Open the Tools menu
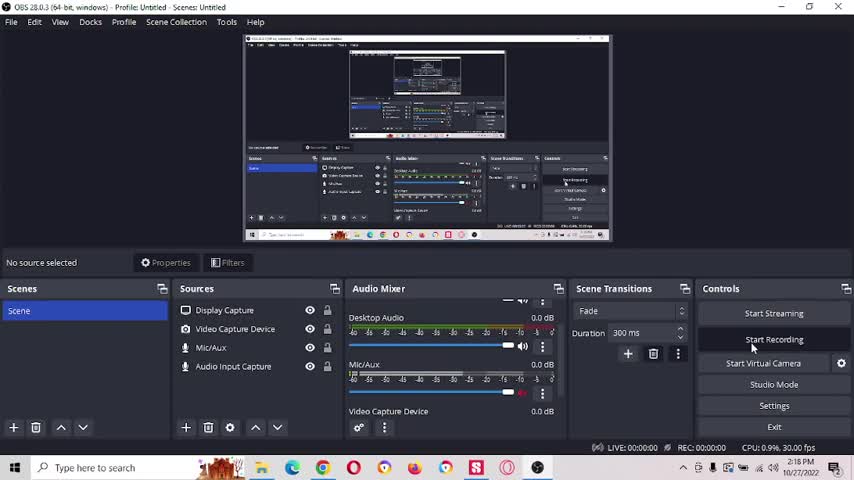The height and width of the screenshot is (480, 854). [227, 22]
